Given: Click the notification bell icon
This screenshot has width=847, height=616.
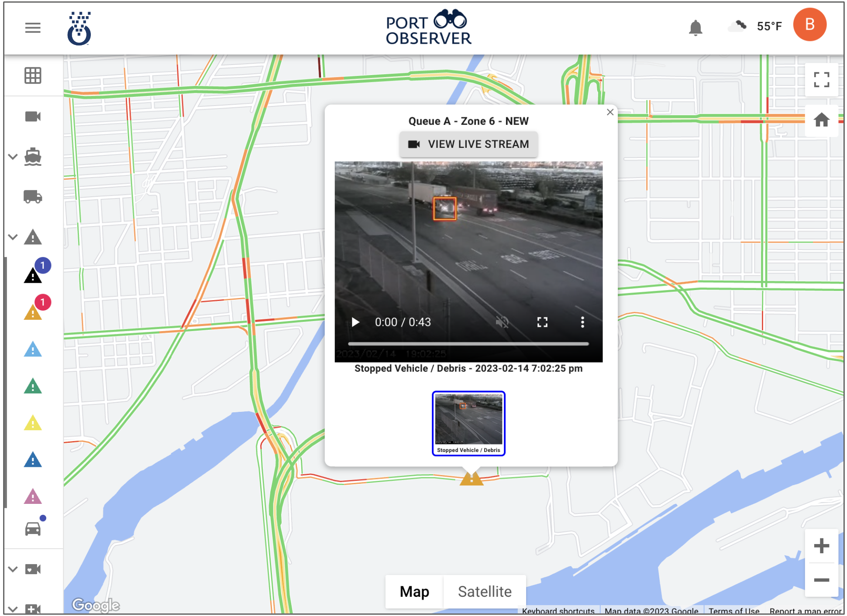Looking at the screenshot, I should point(695,28).
